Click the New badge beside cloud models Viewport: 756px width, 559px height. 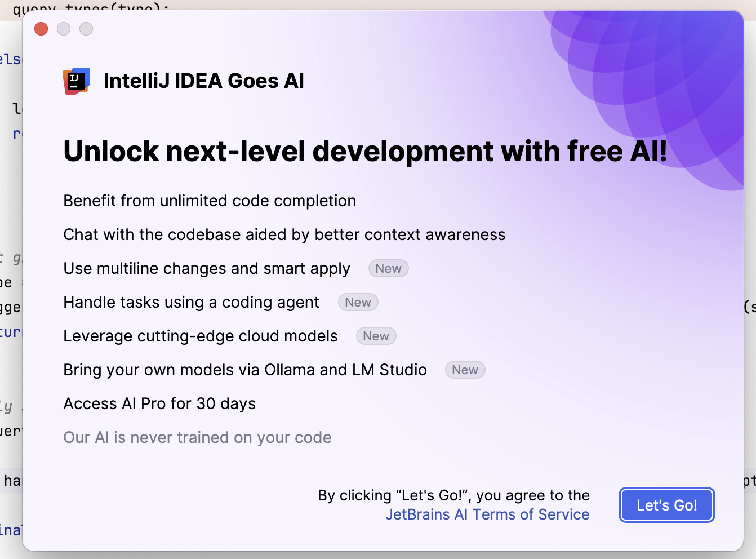[x=376, y=336]
